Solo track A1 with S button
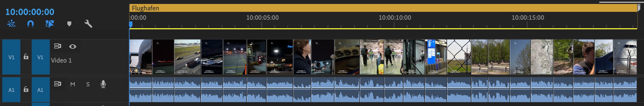Screen dimensions: 644x106 (x=88, y=84)
